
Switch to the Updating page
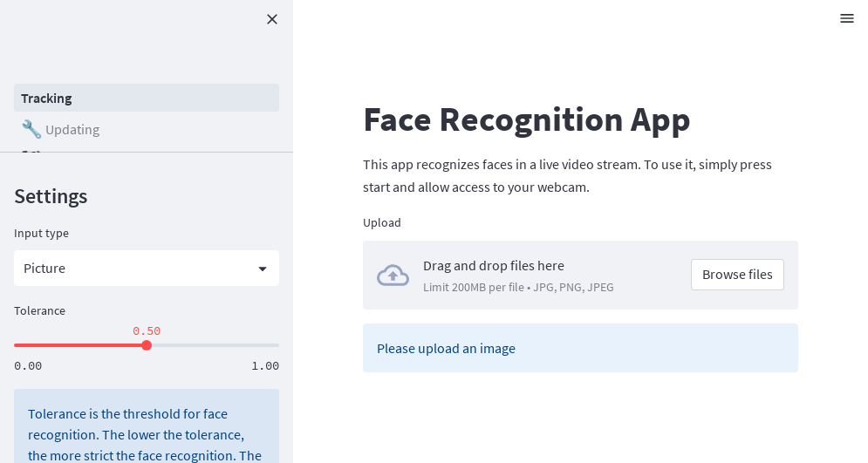click(x=72, y=130)
